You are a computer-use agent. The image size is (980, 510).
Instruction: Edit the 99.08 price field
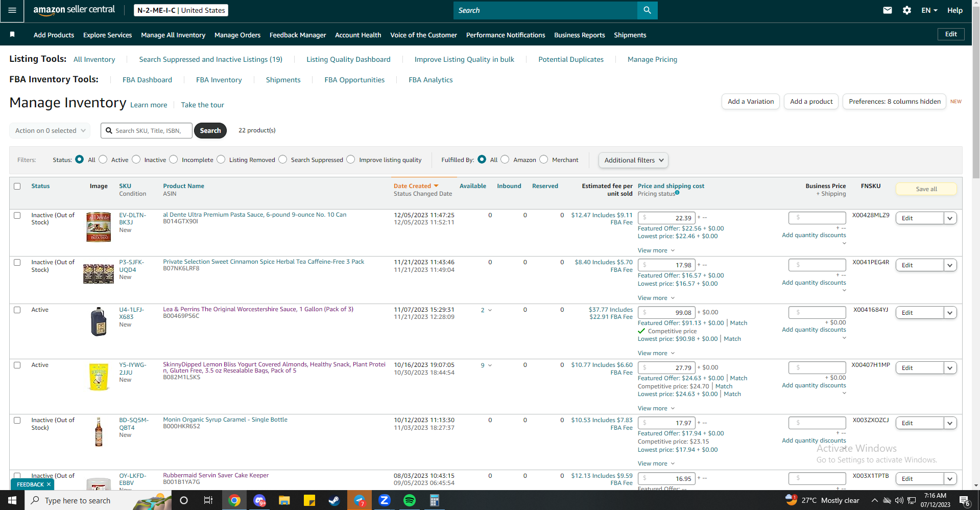(666, 312)
